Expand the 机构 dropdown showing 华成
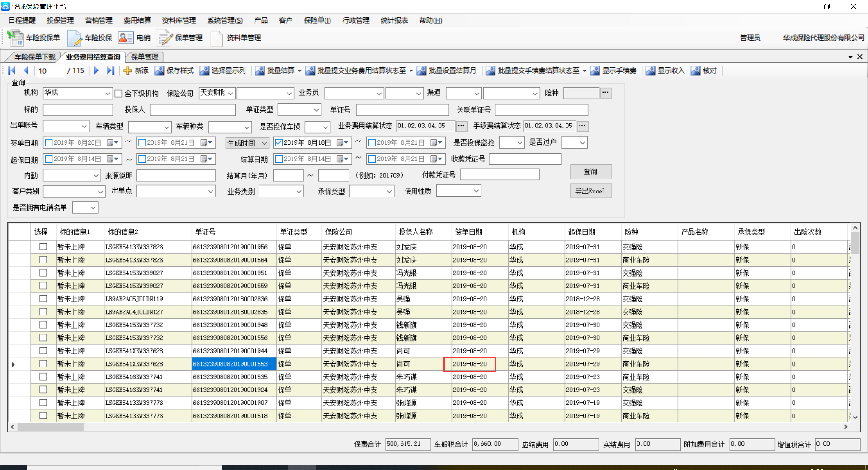This screenshot has width=868, height=470. tap(108, 94)
